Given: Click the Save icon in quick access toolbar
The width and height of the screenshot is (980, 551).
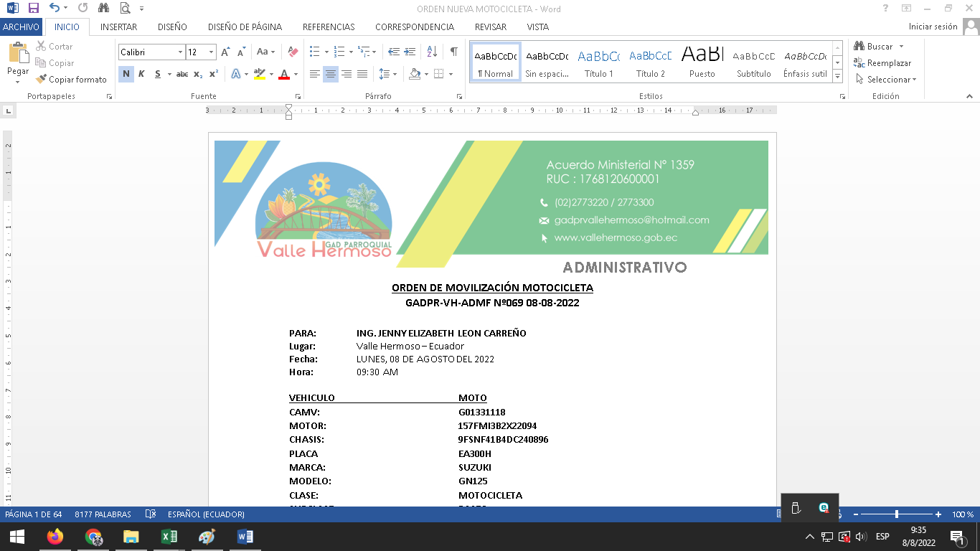Looking at the screenshot, I should coord(33,9).
